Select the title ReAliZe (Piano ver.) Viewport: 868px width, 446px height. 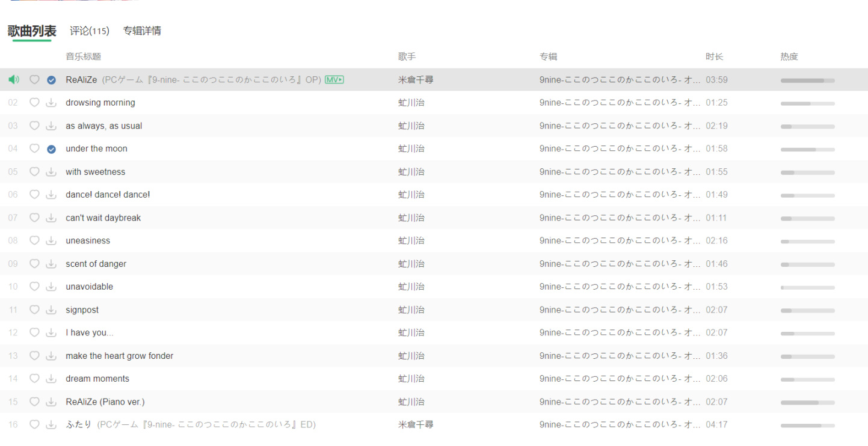[x=105, y=402]
